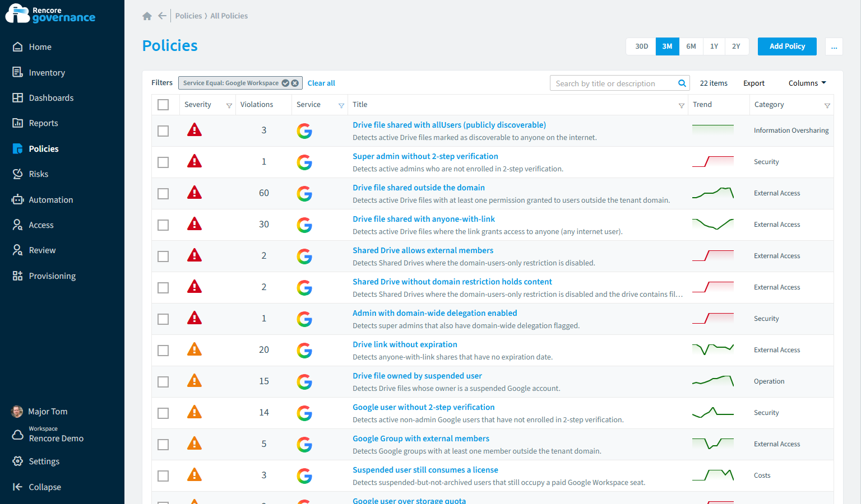Open the Title column filter
This screenshot has height=504, width=861.
point(681,105)
